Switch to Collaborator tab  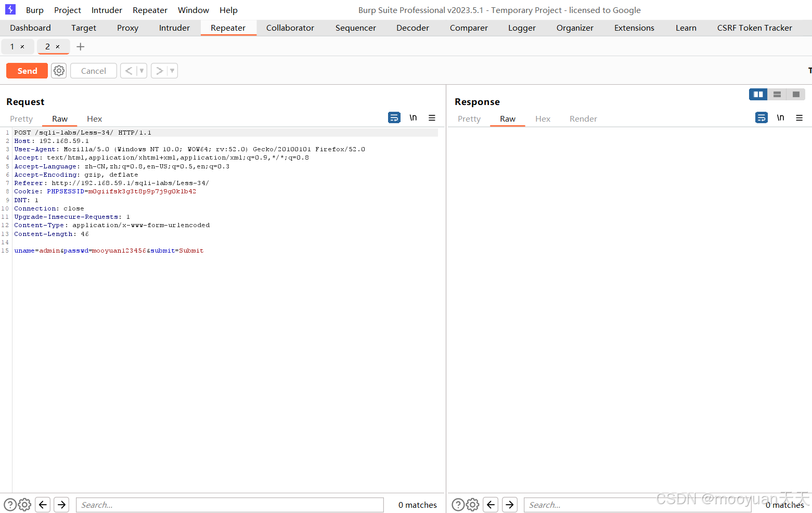click(x=290, y=28)
